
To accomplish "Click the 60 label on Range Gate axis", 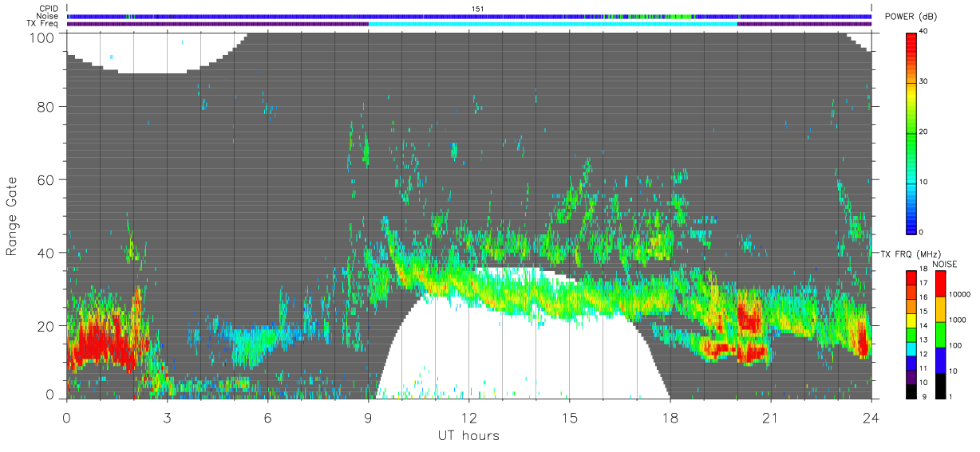I will [x=46, y=179].
